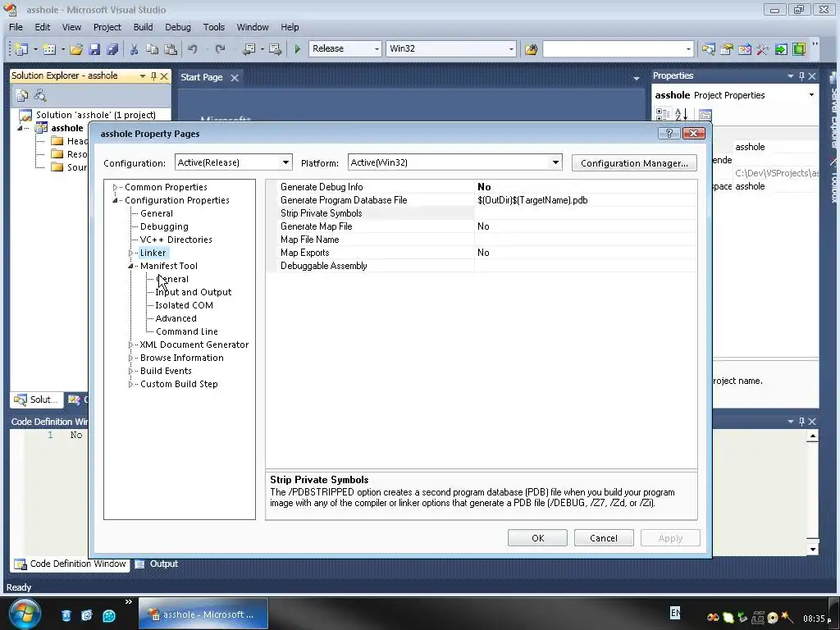Click the Redo arrow icon
The width and height of the screenshot is (840, 630).
click(x=220, y=48)
